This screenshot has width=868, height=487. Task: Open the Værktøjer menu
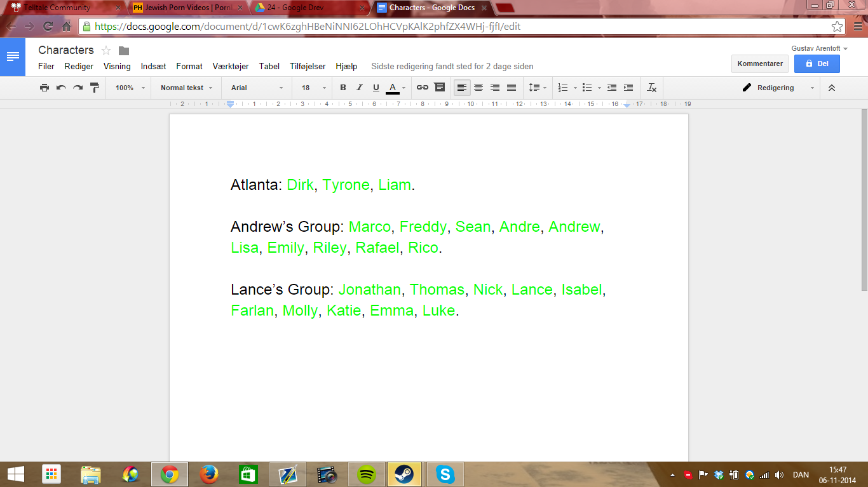coord(231,66)
